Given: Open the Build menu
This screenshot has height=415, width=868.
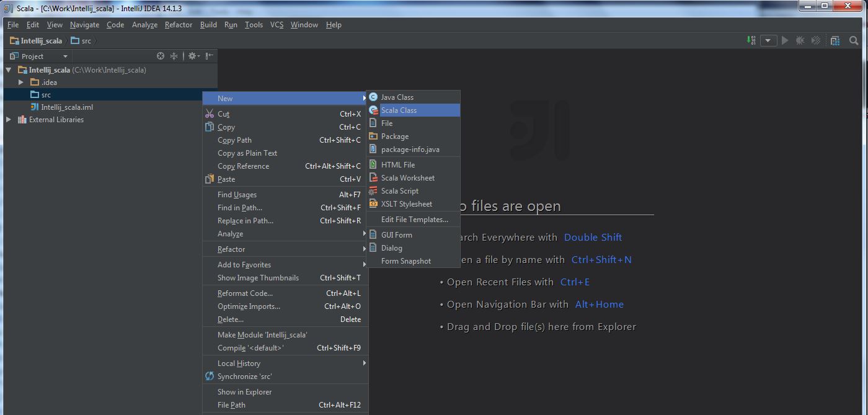Looking at the screenshot, I should (x=208, y=25).
